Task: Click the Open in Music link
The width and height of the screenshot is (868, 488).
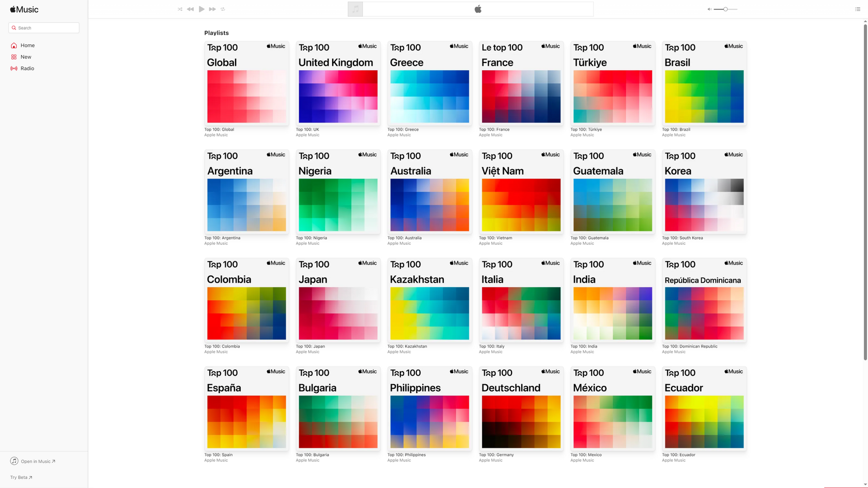Action: click(x=38, y=461)
